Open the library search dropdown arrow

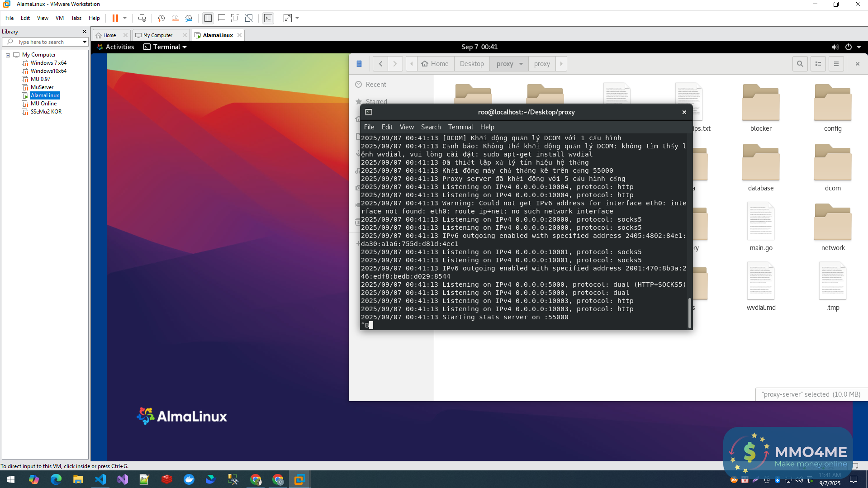(85, 42)
